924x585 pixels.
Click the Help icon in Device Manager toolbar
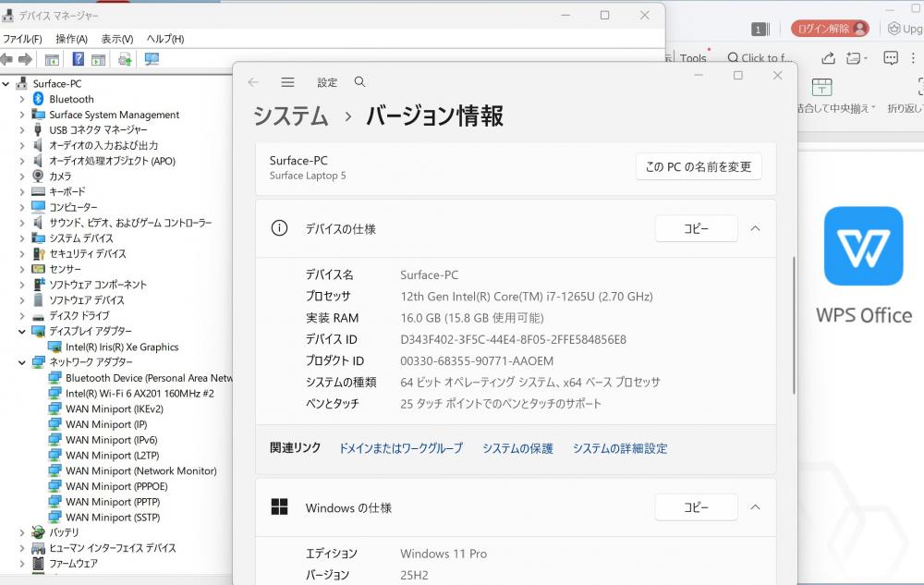pos(79,59)
